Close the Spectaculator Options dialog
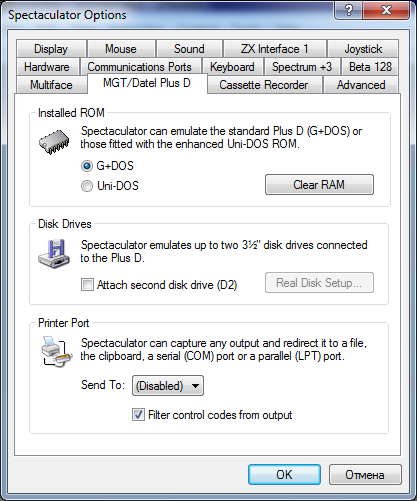The height and width of the screenshot is (501, 417). click(386, 10)
